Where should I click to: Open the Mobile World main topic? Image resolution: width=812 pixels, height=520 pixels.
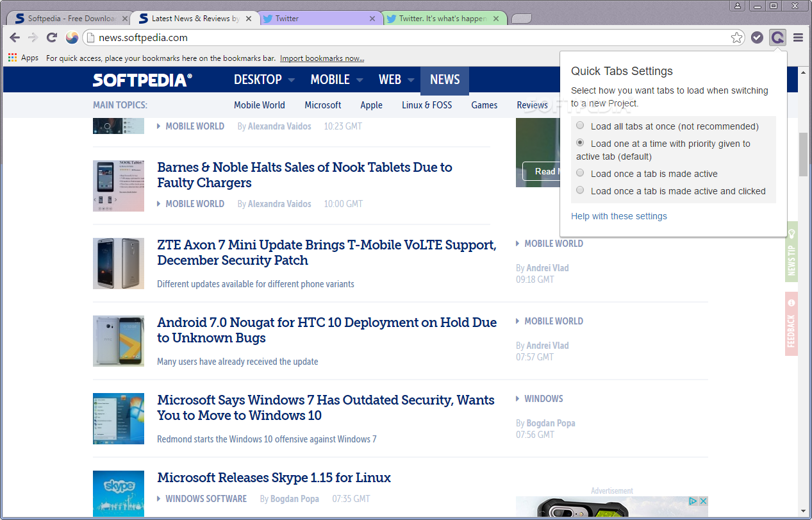pyautogui.click(x=260, y=105)
